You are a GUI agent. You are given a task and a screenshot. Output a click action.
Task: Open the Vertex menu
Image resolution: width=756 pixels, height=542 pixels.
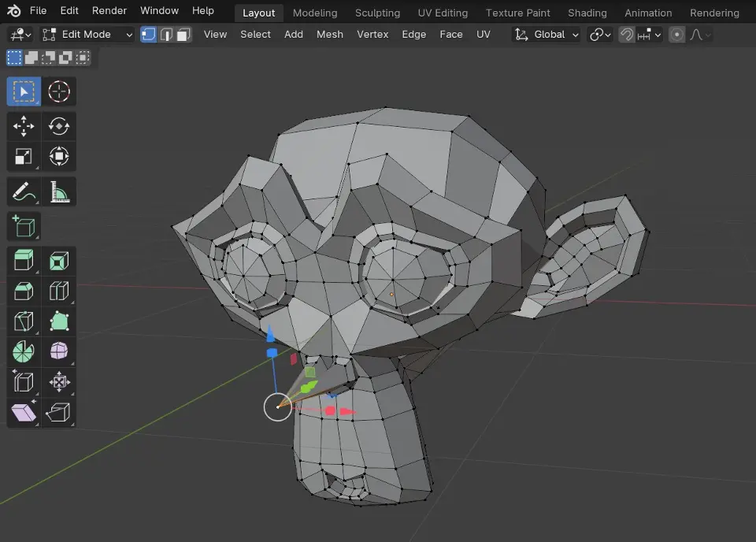tap(372, 35)
